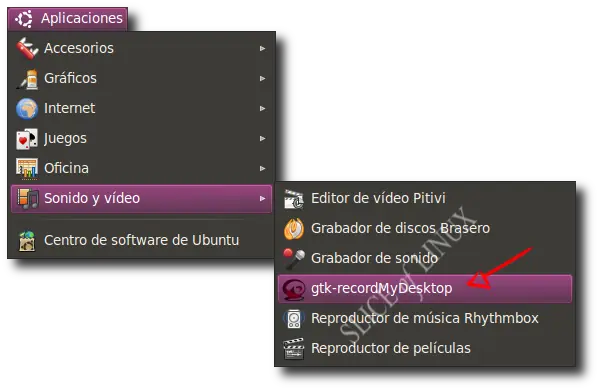599x390 pixels.
Task: Open the Aplicaciones menu label
Action: (x=82, y=18)
